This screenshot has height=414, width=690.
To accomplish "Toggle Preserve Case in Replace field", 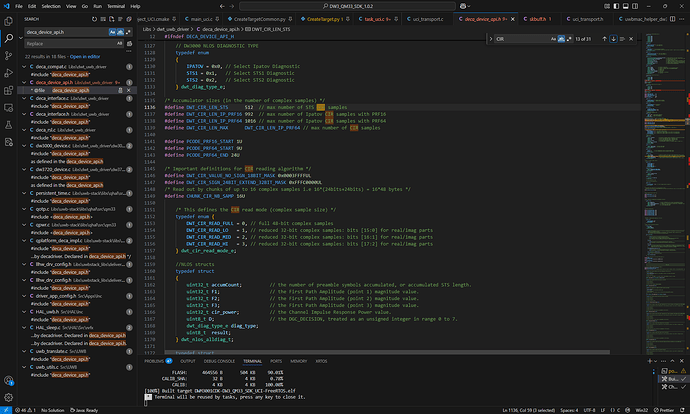I will tap(120, 44).
